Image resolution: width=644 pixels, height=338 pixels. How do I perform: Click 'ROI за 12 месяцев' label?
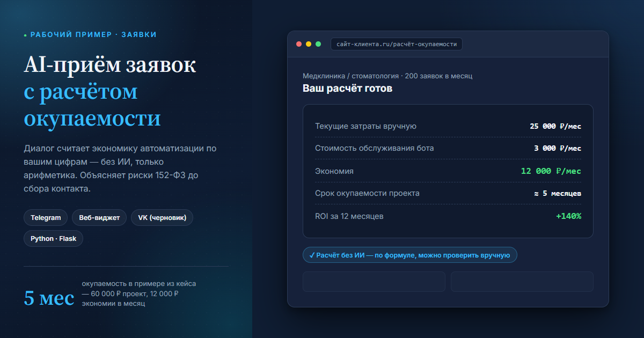pyautogui.click(x=349, y=216)
